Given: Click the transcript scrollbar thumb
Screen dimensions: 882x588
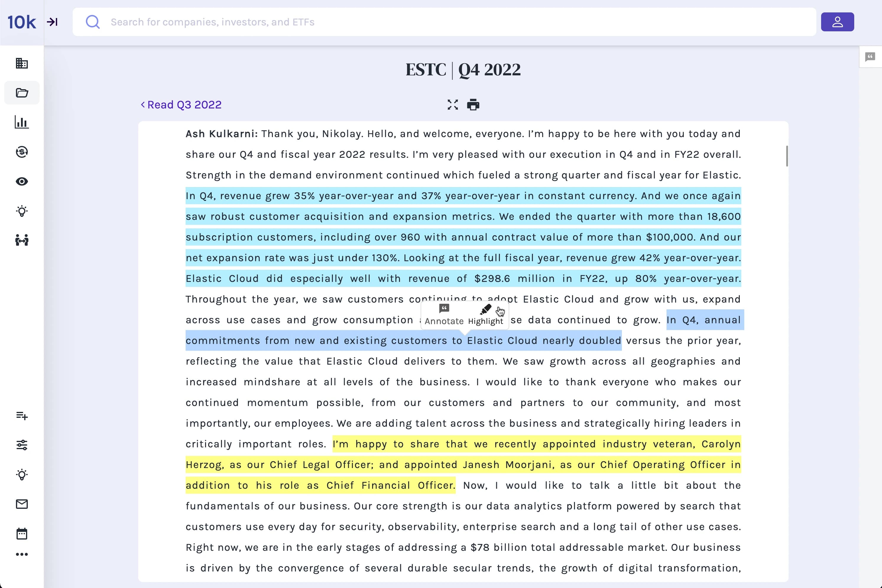Looking at the screenshot, I should 787,156.
